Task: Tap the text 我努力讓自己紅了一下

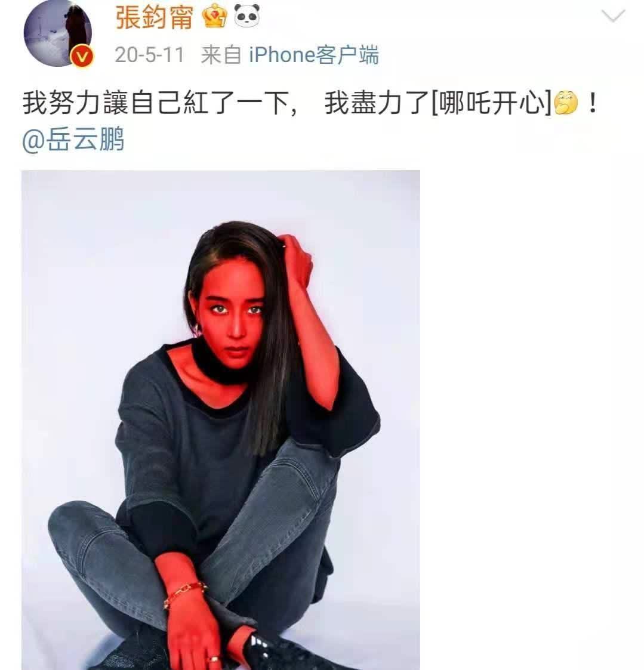Action: tap(155, 103)
